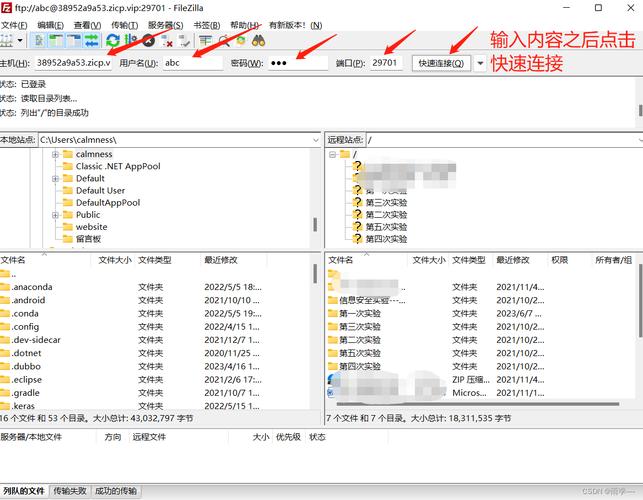Image resolution: width=643 pixels, height=500 pixels.
Task: Expand the Default folder node
Action: 55,178
